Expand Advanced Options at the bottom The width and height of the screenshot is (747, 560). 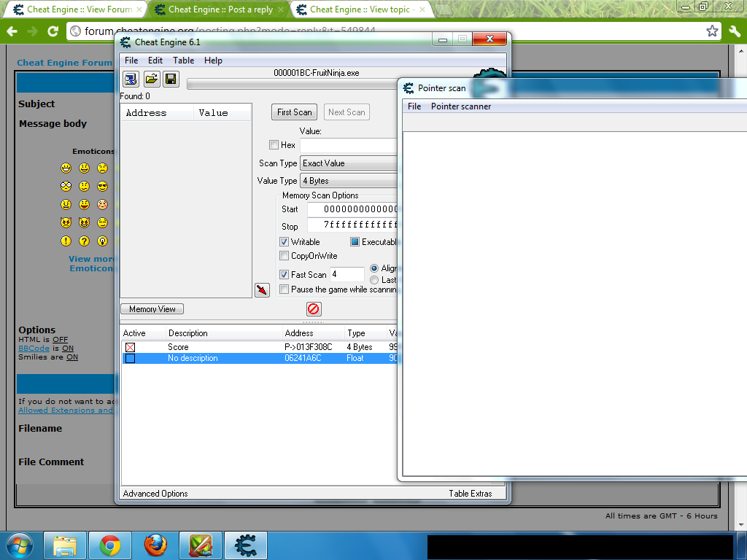155,493
